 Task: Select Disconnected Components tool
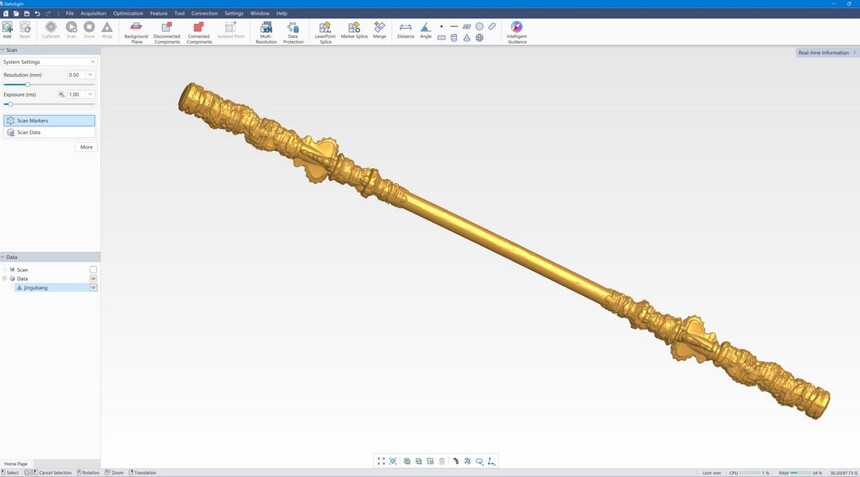pos(167,32)
